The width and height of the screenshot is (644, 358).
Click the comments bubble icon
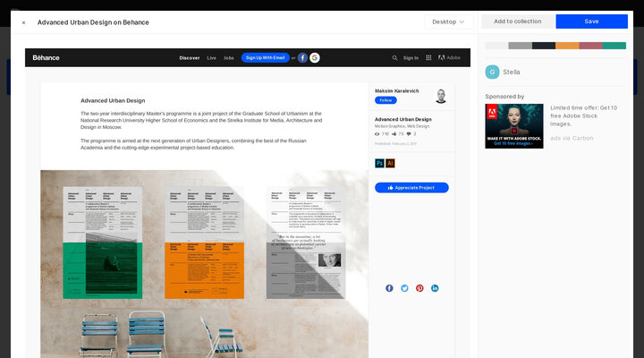point(409,134)
